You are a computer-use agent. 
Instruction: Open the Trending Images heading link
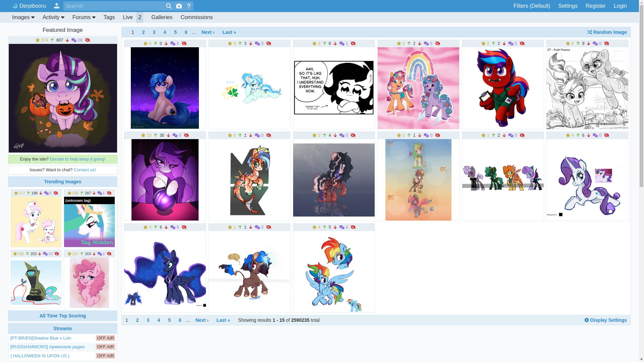pyautogui.click(x=63, y=182)
